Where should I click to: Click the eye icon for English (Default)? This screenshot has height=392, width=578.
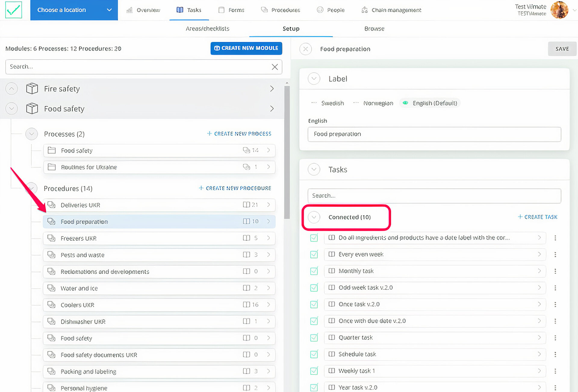[x=406, y=103]
